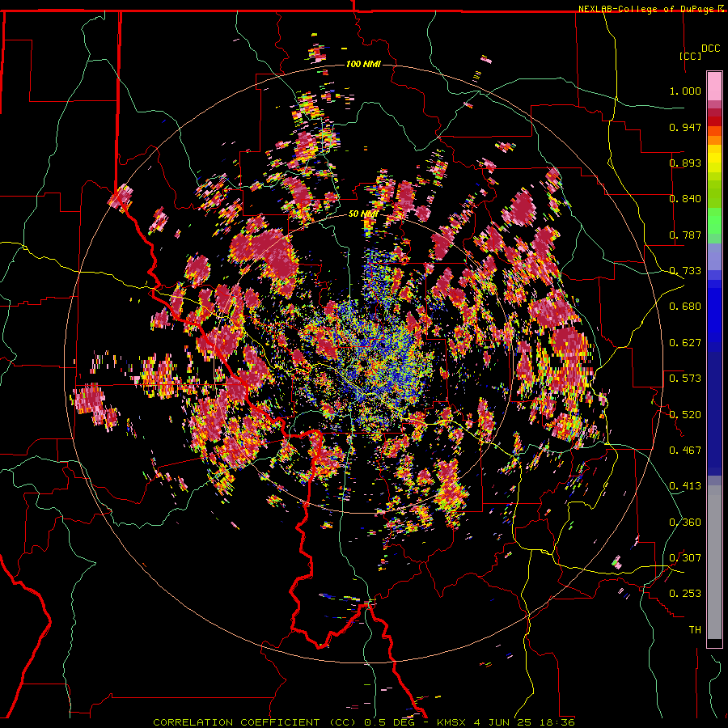Click the 0.467 scale value
This screenshot has width=728, height=728.
685,451
